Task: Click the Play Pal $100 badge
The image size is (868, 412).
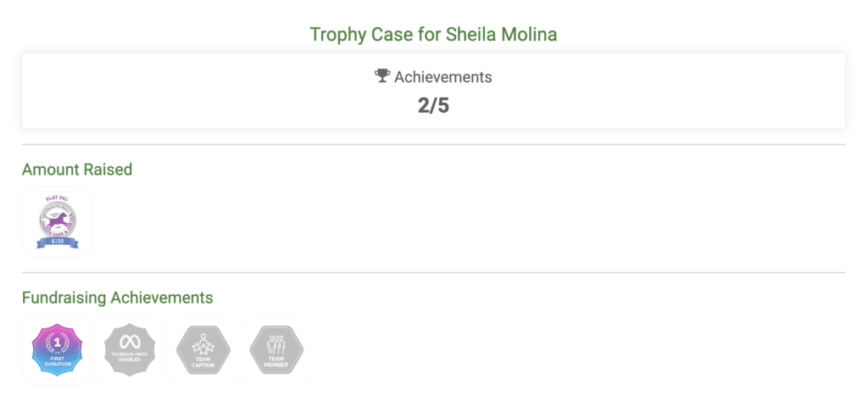Action: (57, 222)
